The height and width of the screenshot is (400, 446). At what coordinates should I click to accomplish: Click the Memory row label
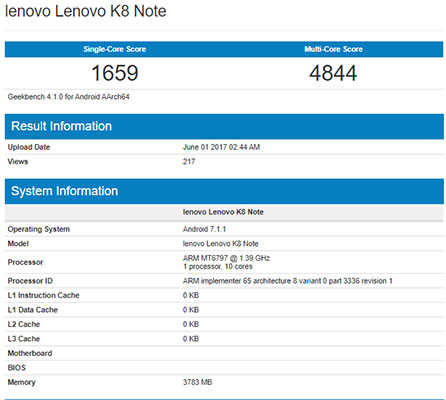click(x=21, y=382)
